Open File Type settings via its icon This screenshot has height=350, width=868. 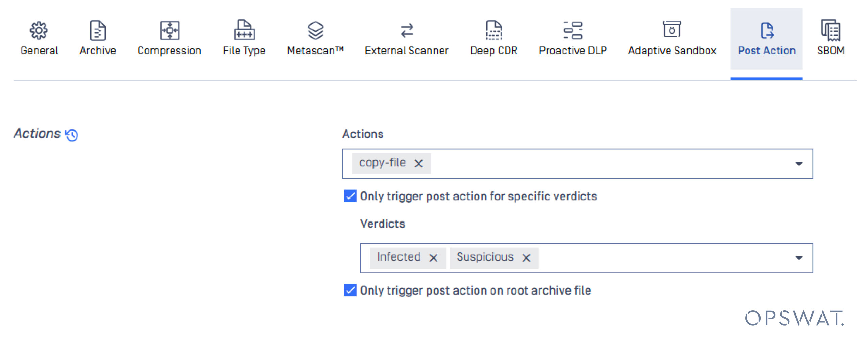tap(244, 30)
